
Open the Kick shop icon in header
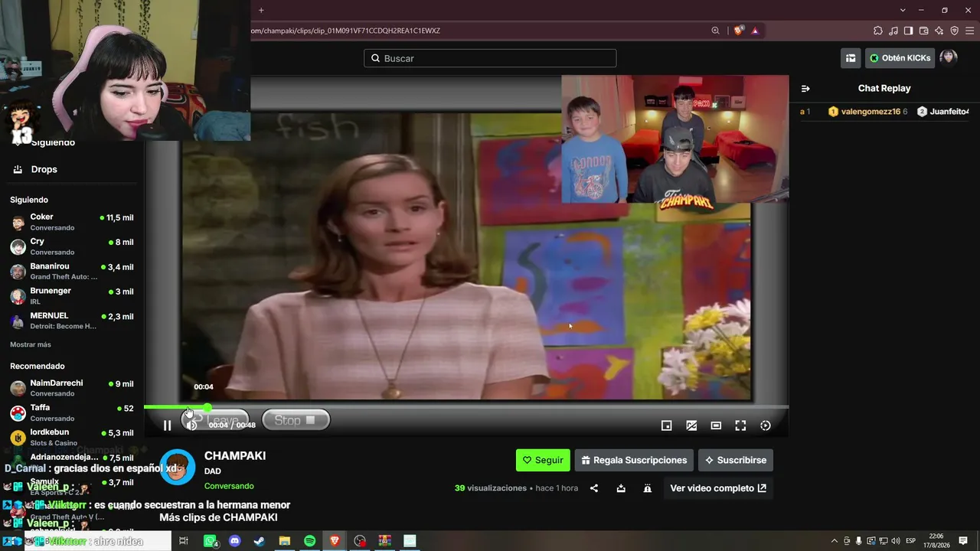[x=851, y=58]
